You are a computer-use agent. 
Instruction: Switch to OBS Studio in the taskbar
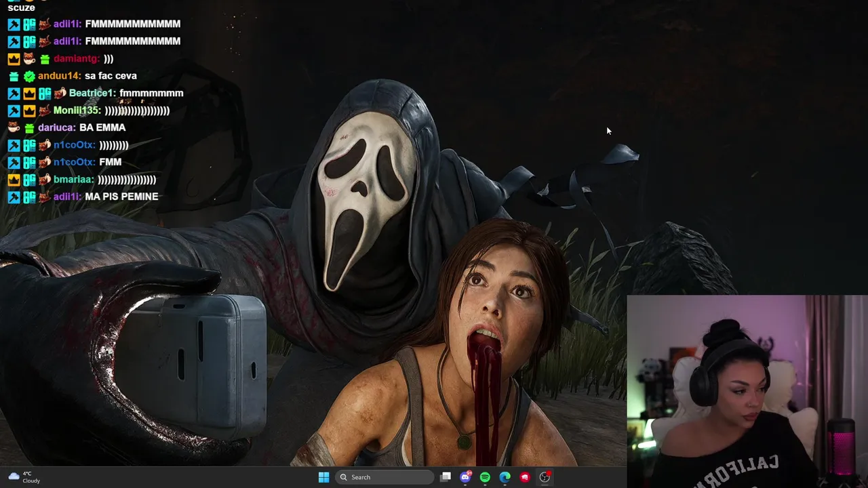click(x=545, y=477)
